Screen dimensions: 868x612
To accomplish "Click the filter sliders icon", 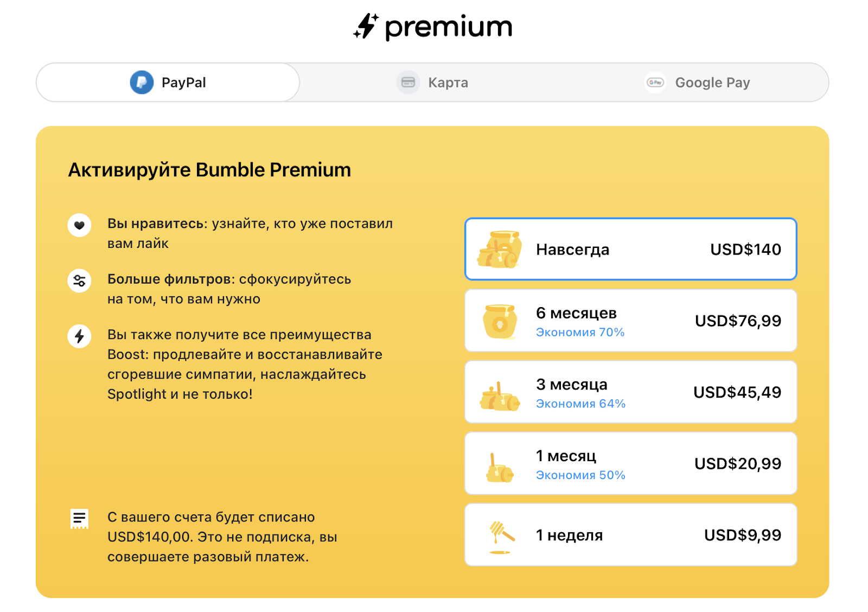I will 79,280.
